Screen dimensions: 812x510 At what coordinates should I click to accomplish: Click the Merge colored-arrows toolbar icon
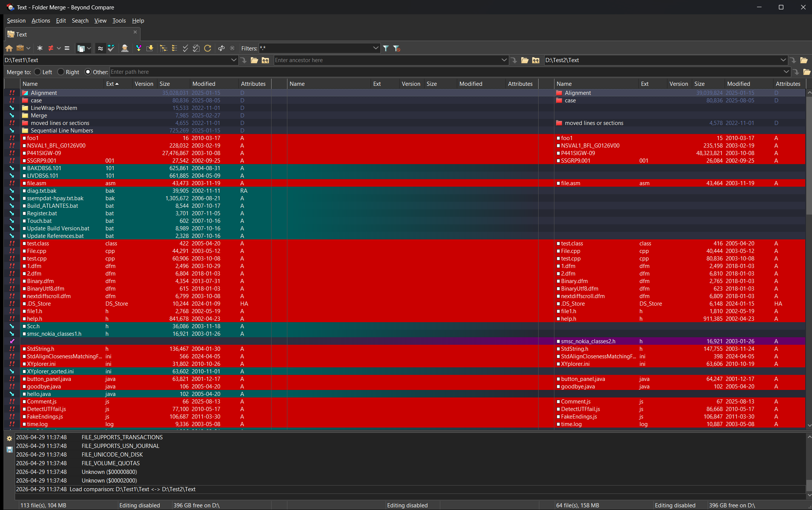139,48
